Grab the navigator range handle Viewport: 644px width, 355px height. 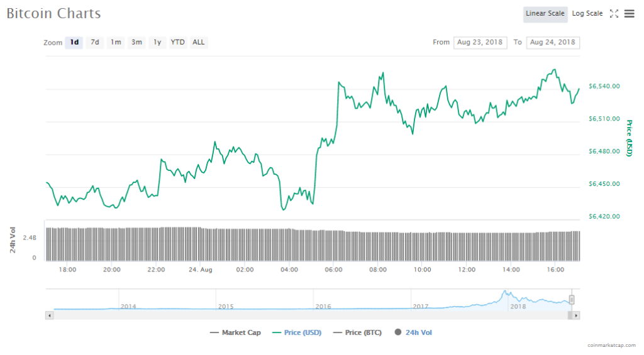[x=572, y=300]
